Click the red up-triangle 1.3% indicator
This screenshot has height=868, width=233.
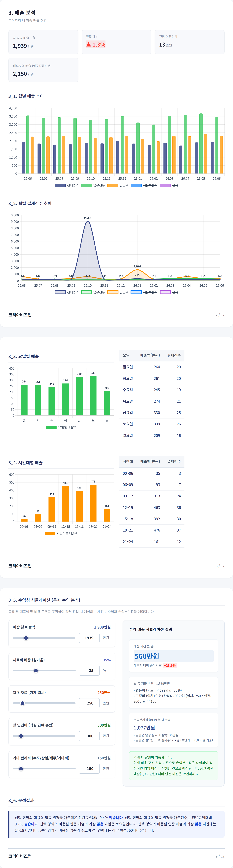pos(96,44)
